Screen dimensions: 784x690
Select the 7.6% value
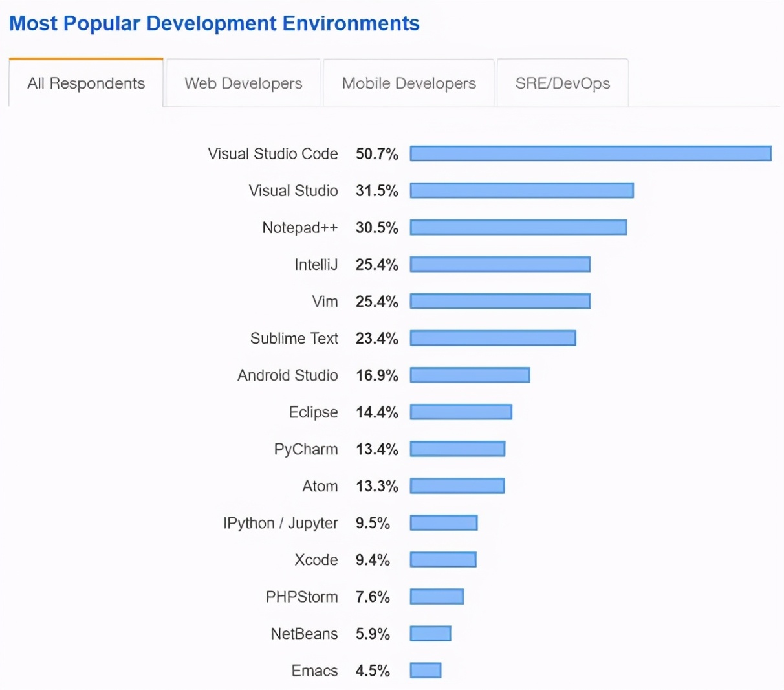pyautogui.click(x=373, y=596)
